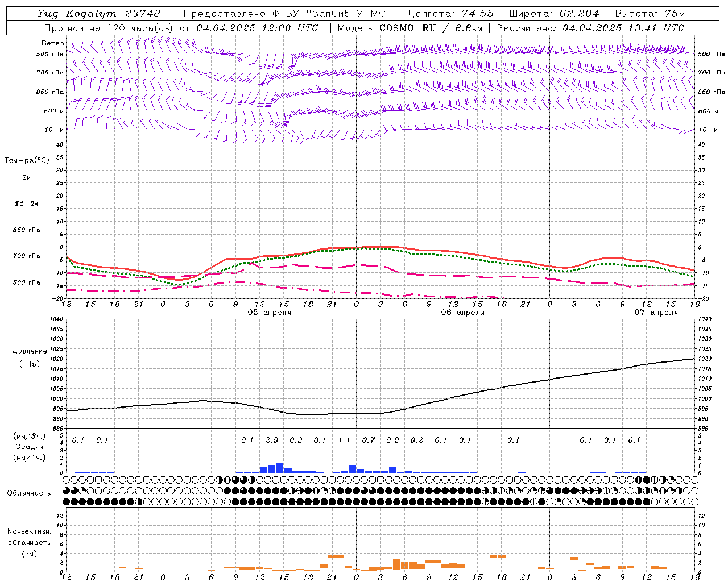
Task: Click the '700 гПа' entry in the temperature legend
Action: (26, 256)
